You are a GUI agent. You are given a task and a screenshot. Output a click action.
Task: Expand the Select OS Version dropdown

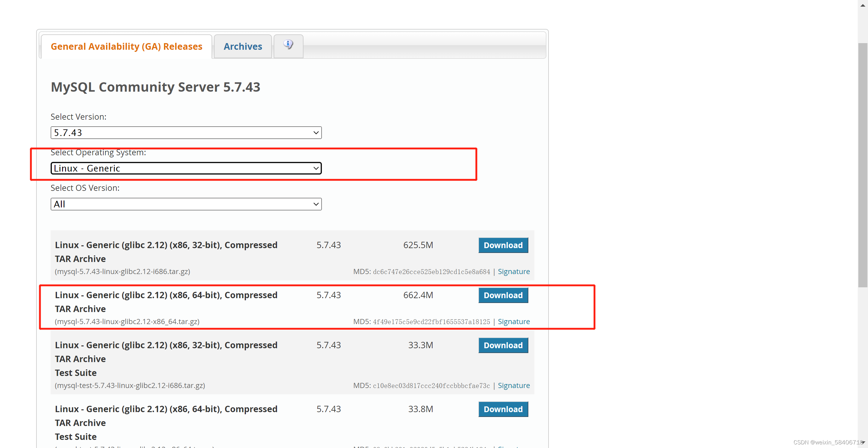click(186, 204)
